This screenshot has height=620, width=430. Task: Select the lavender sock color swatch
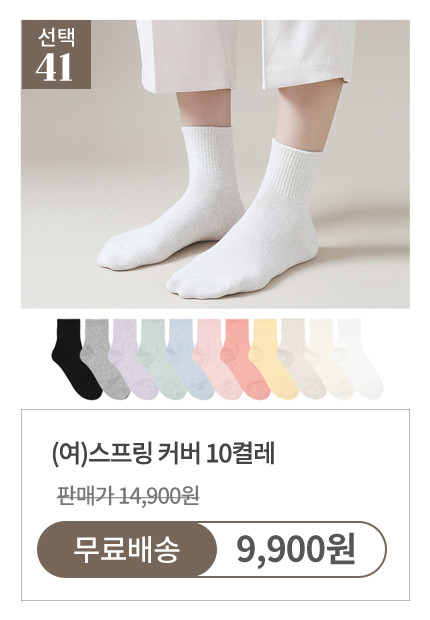coord(133,359)
